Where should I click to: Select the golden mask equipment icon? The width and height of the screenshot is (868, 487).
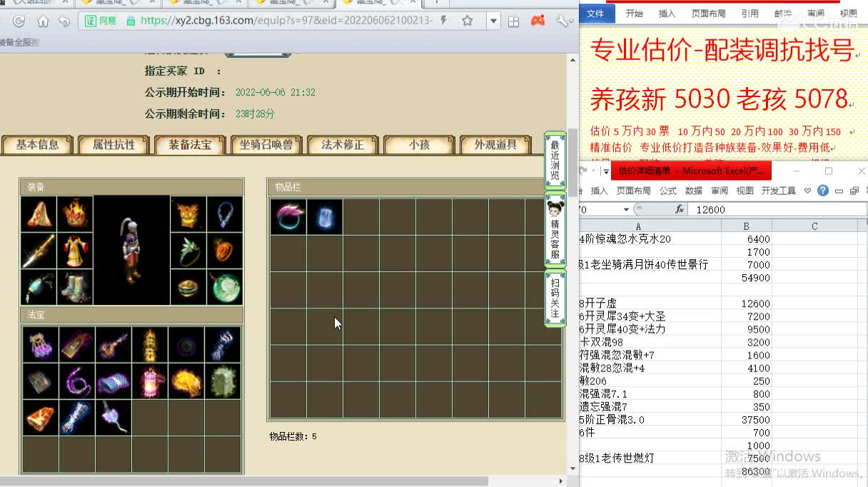188,214
